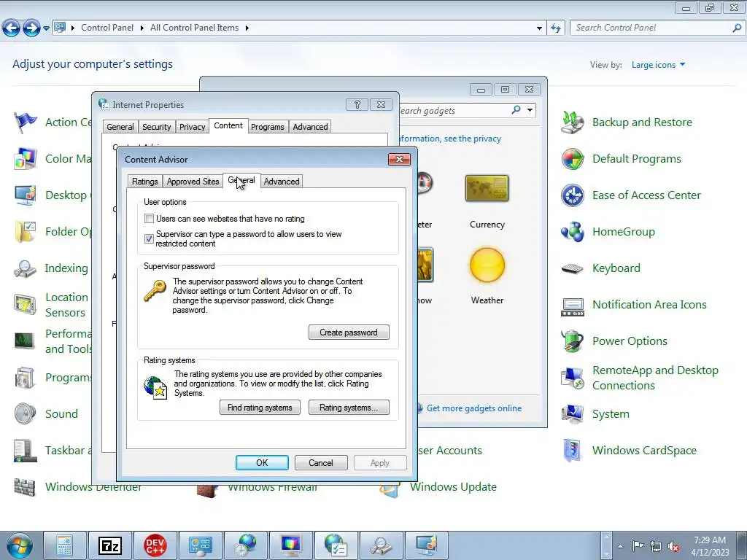Click the network tray icon

[656, 547]
